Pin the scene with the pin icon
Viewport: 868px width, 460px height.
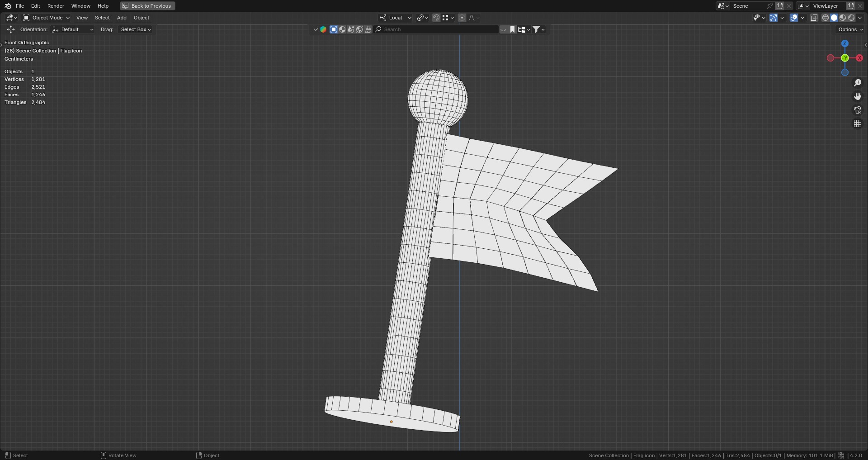[x=770, y=6]
